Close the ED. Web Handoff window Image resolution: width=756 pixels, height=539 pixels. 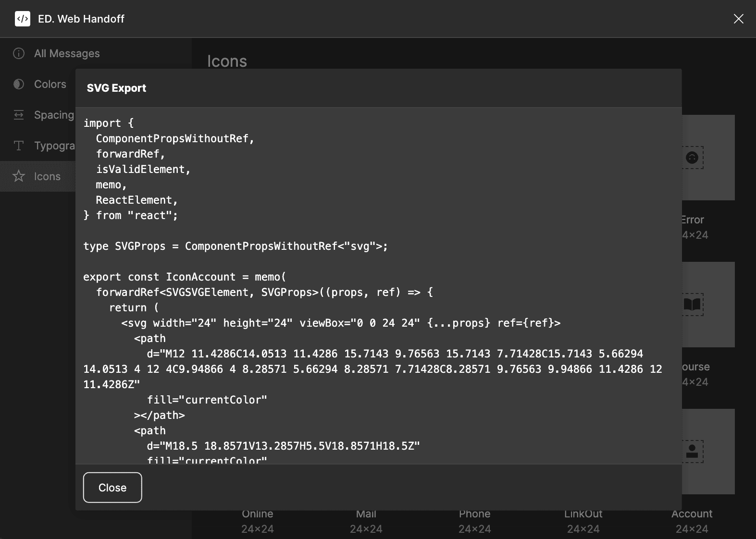(x=738, y=19)
